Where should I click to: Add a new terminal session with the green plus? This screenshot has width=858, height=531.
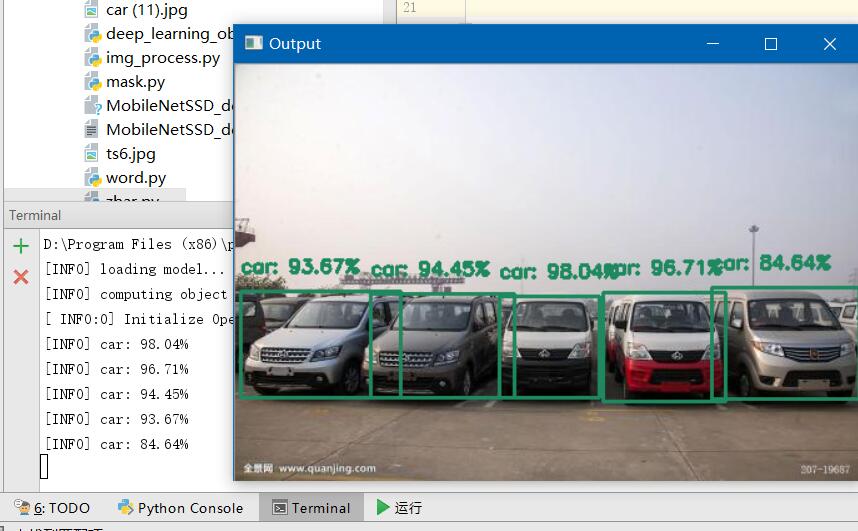tap(21, 246)
